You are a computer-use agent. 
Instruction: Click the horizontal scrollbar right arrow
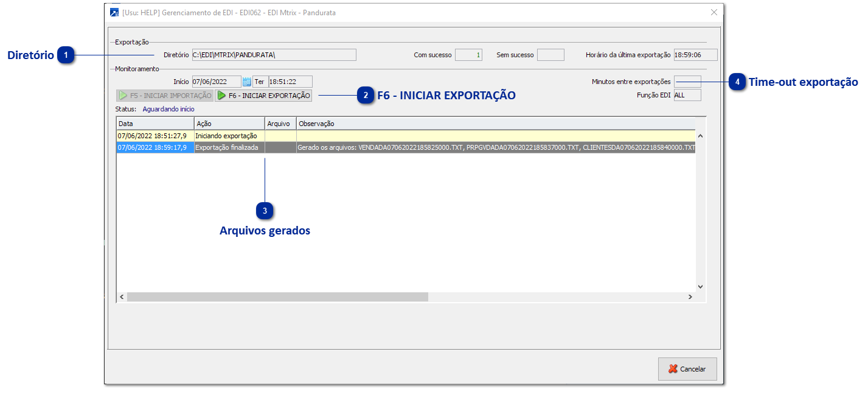pyautogui.click(x=690, y=297)
